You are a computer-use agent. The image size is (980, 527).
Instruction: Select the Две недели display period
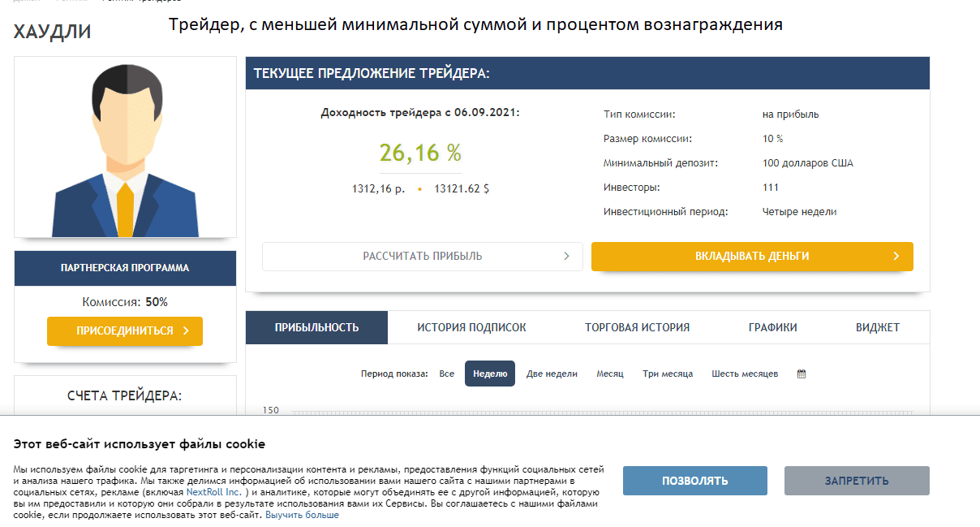point(552,374)
